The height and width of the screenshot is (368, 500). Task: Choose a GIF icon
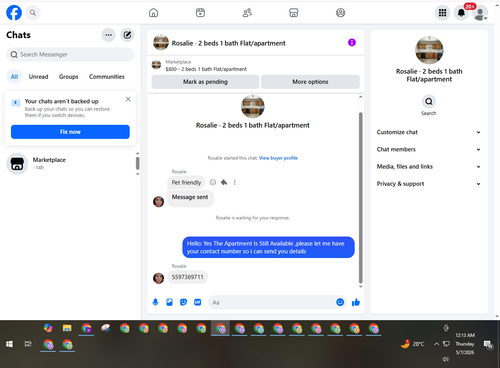[x=198, y=302]
